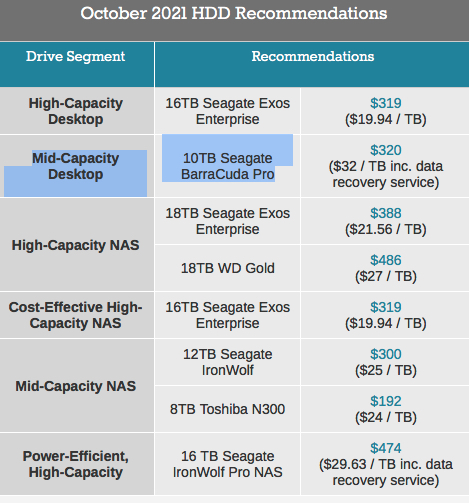The width and height of the screenshot is (469, 503).
Task: Click the "($21.56 / TB)" text
Action: click(386, 229)
